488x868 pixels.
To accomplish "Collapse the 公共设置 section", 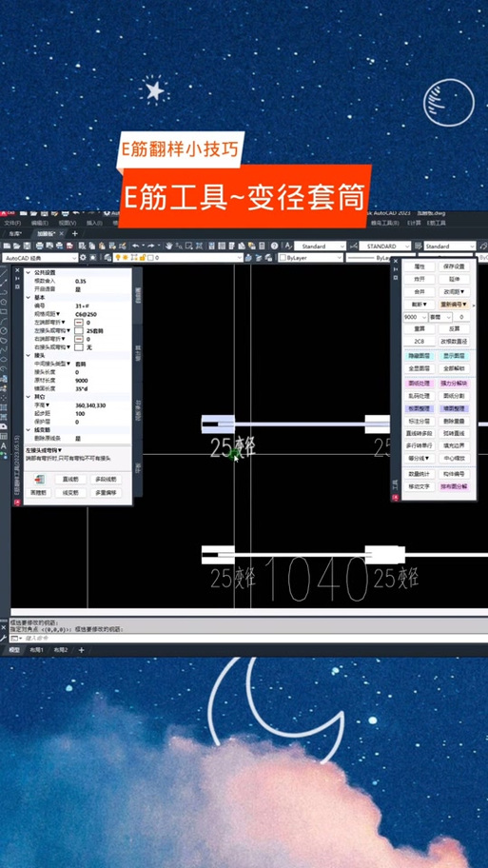I will 29,272.
